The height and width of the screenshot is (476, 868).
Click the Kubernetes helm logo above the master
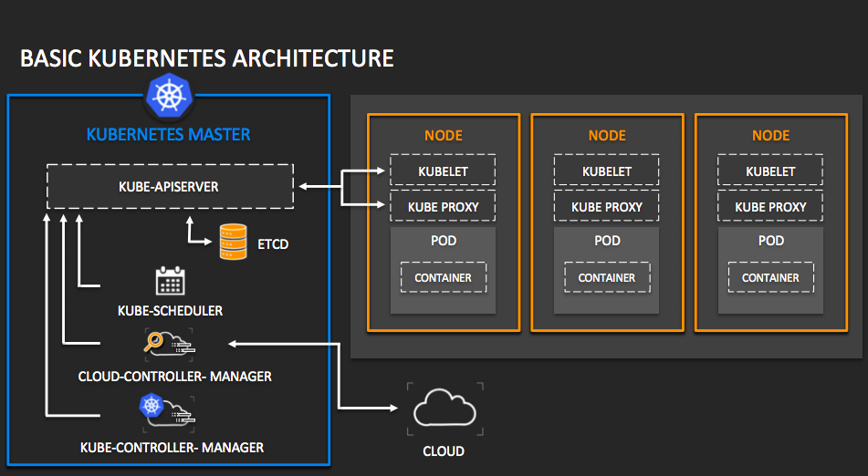169,96
